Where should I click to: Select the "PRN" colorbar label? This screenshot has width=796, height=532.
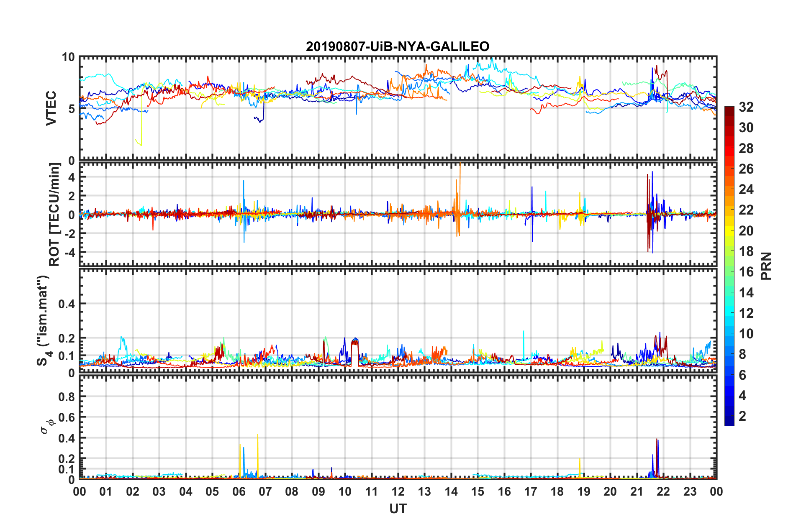tap(766, 266)
